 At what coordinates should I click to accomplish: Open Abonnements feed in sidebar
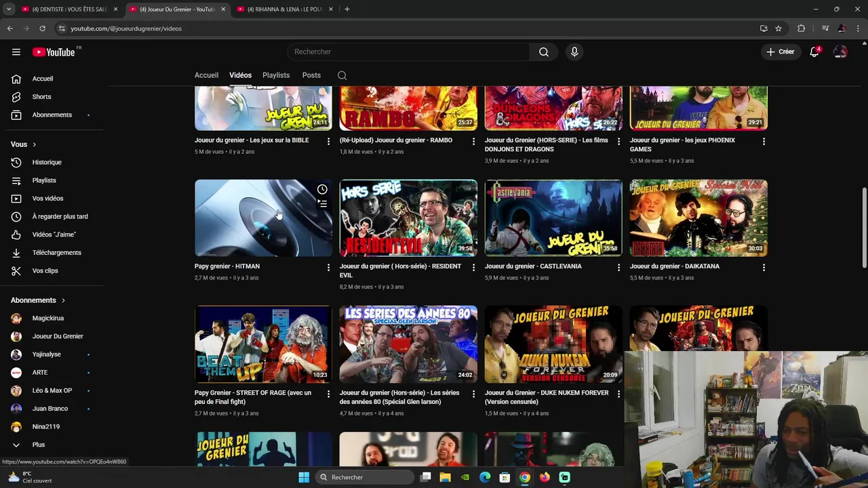pyautogui.click(x=54, y=115)
